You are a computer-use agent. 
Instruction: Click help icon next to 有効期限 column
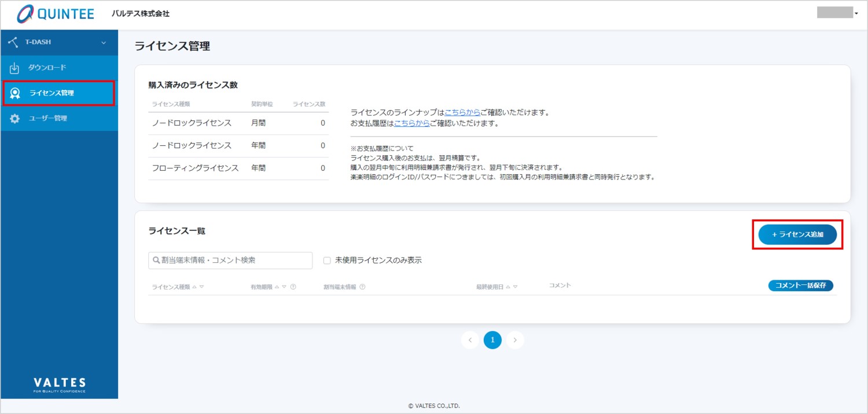pos(293,287)
